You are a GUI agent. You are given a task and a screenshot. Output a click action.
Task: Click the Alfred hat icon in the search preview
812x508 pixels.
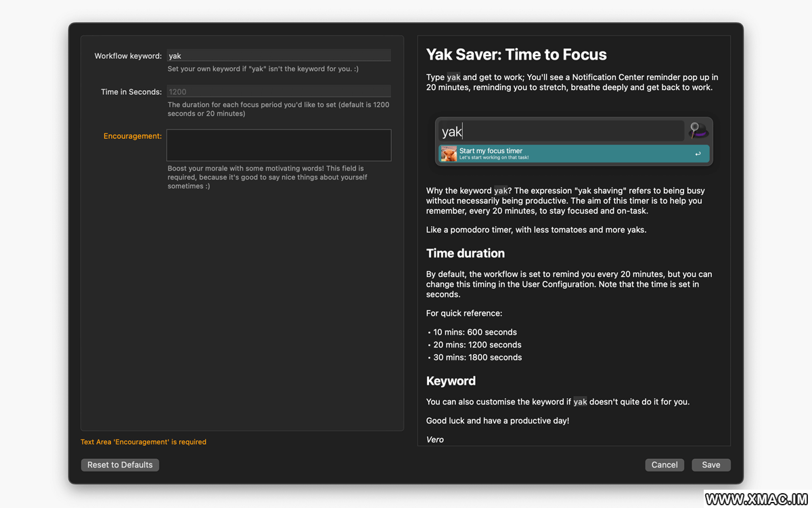(x=698, y=131)
